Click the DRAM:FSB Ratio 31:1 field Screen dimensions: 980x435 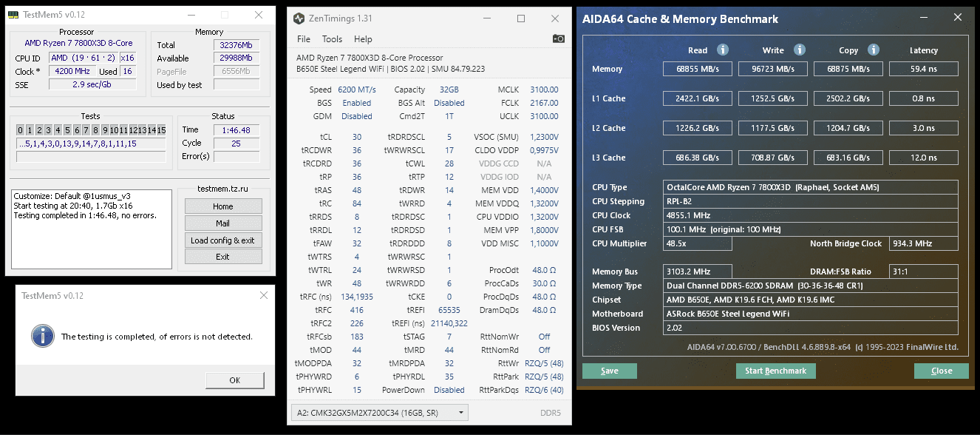(924, 272)
